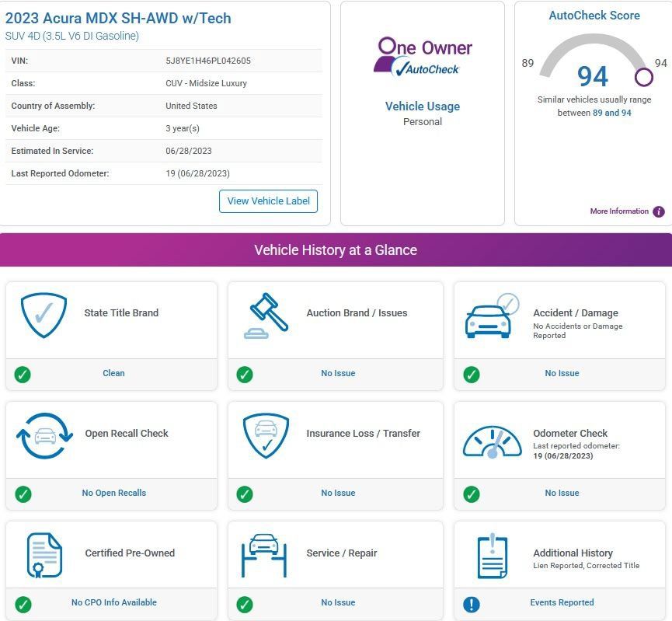Click the AutoCheck Score gauge marker circle

click(x=644, y=77)
